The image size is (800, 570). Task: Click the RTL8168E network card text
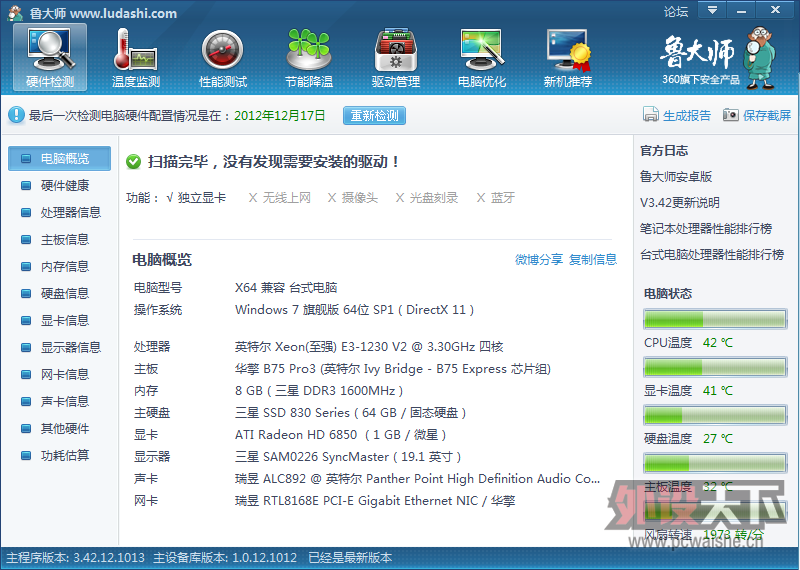(375, 501)
